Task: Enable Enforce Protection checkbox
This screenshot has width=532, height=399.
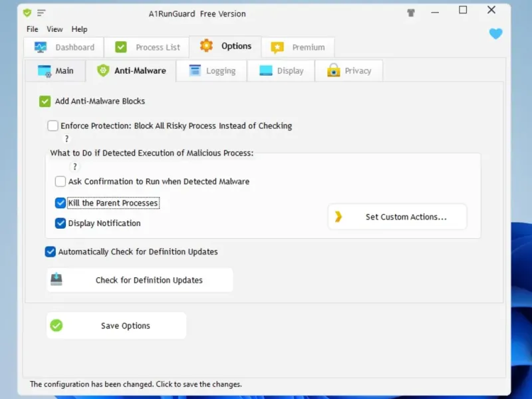Action: [53, 126]
